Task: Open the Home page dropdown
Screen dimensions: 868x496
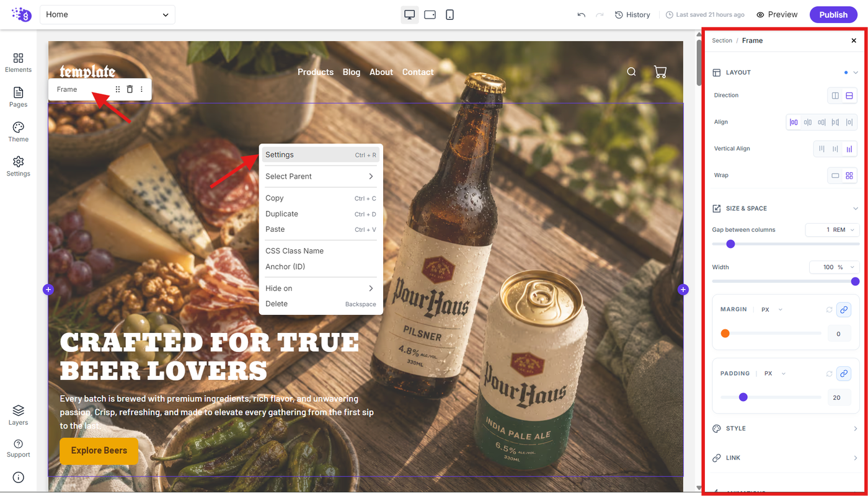Action: 107,14
